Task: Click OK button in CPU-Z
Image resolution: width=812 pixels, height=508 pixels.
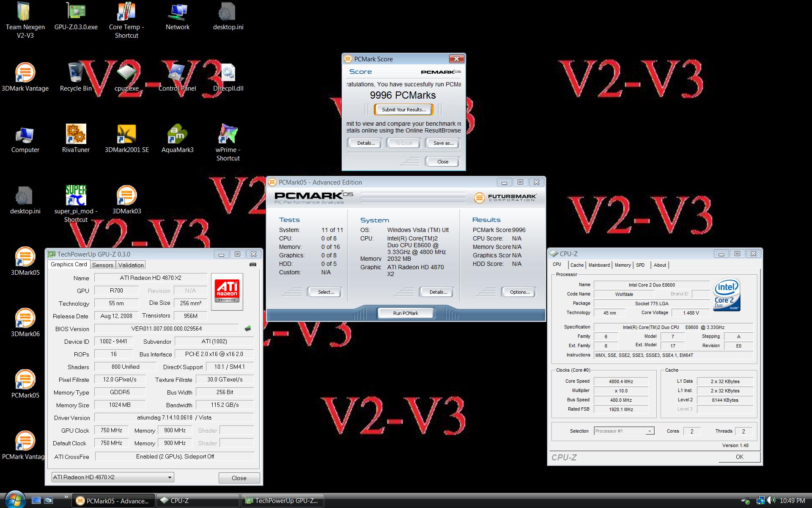Action: [x=739, y=457]
